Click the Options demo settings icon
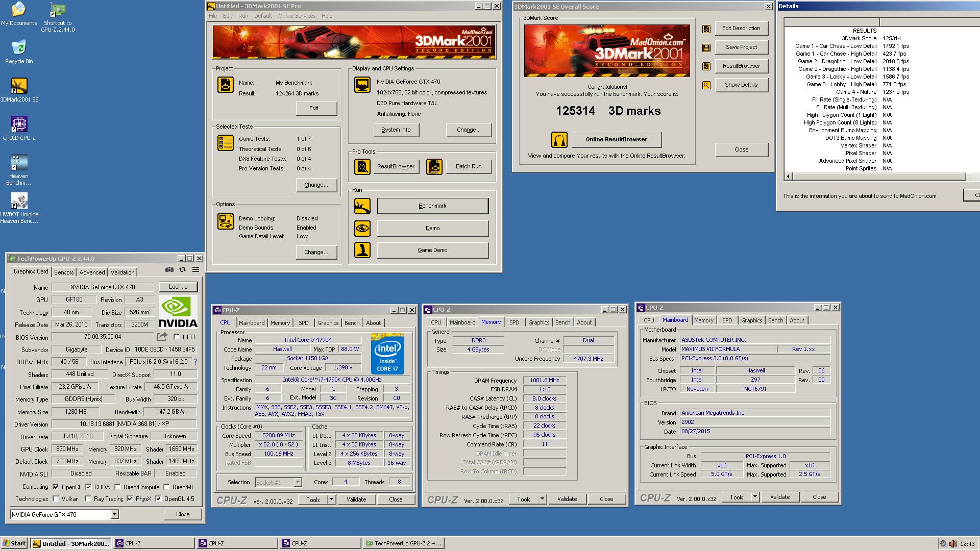The height and width of the screenshot is (551, 980). pos(226,221)
